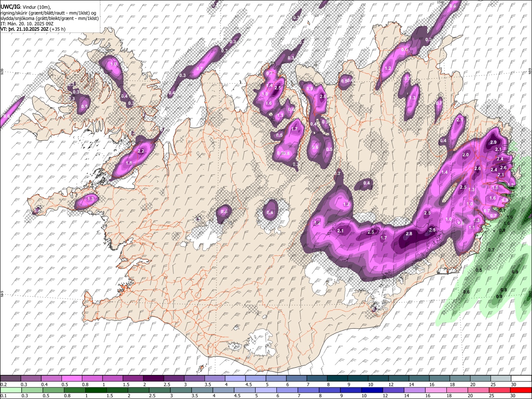Click the "0.1" label on the rain legend
Screen dimensions: 532x399
coord(3,396)
